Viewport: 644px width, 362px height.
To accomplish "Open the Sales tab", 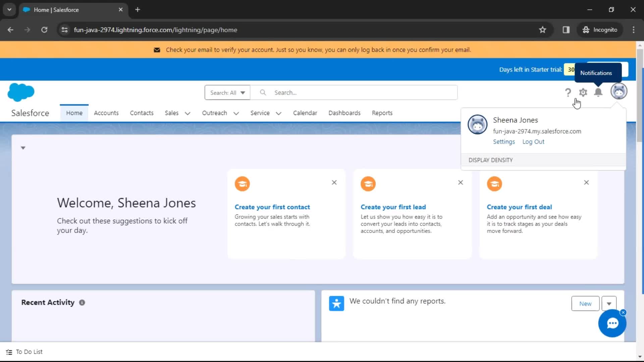I will [x=172, y=113].
